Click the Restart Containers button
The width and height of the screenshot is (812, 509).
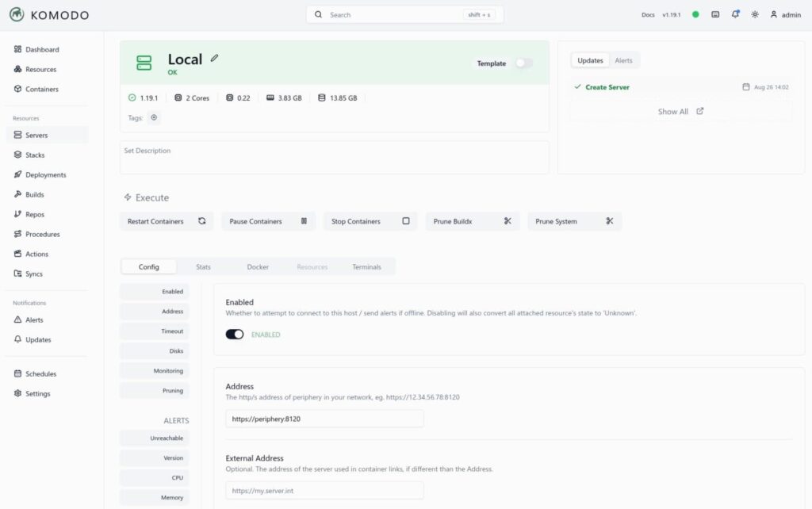click(167, 221)
